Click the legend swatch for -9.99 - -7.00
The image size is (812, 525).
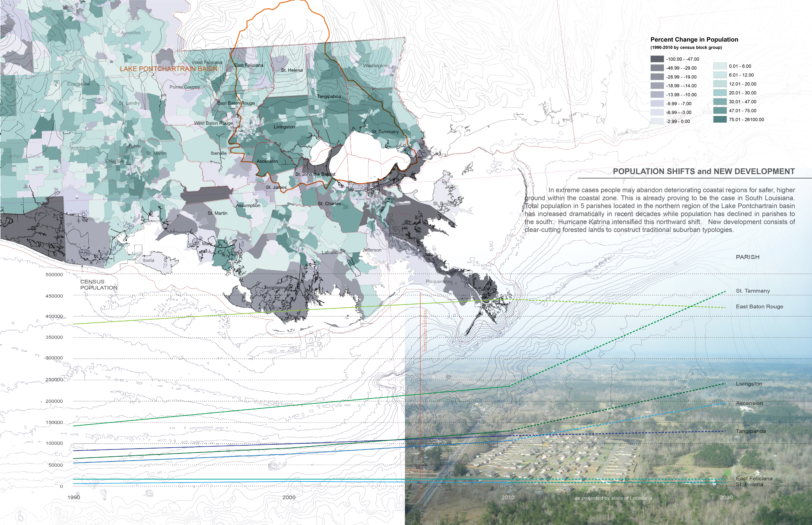[657, 103]
